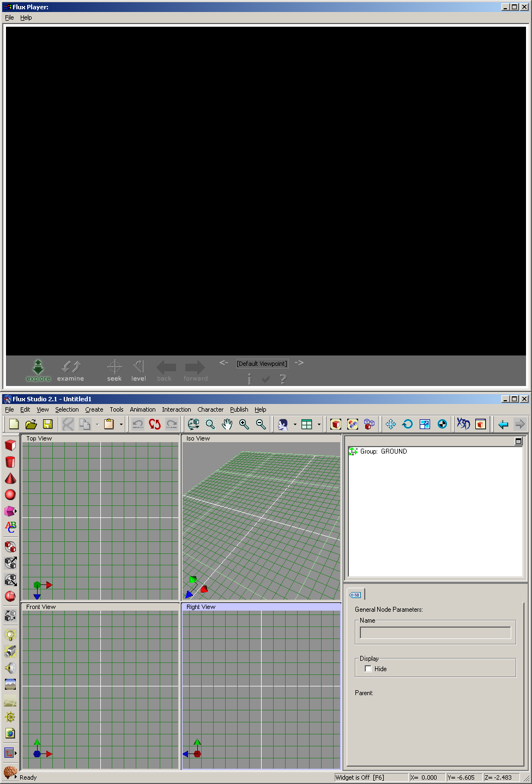Click the Name input field
Viewport: 532px width, 784px height.
[x=435, y=633]
